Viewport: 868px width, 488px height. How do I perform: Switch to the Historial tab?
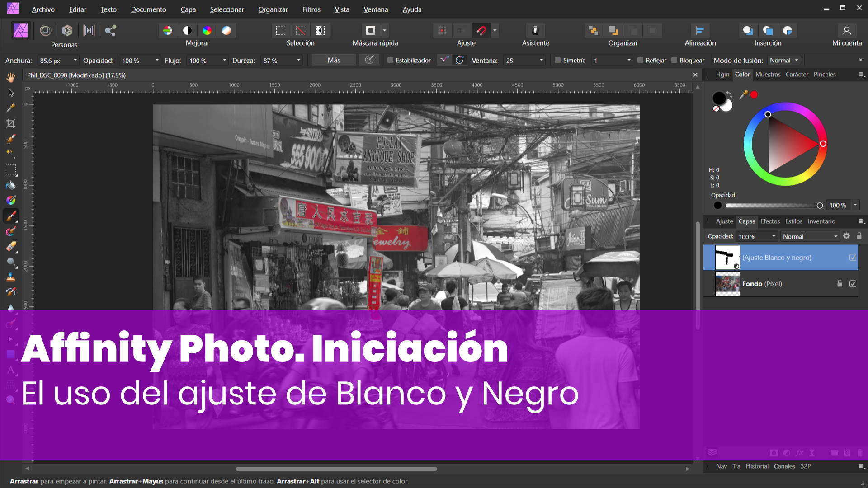coord(757,466)
